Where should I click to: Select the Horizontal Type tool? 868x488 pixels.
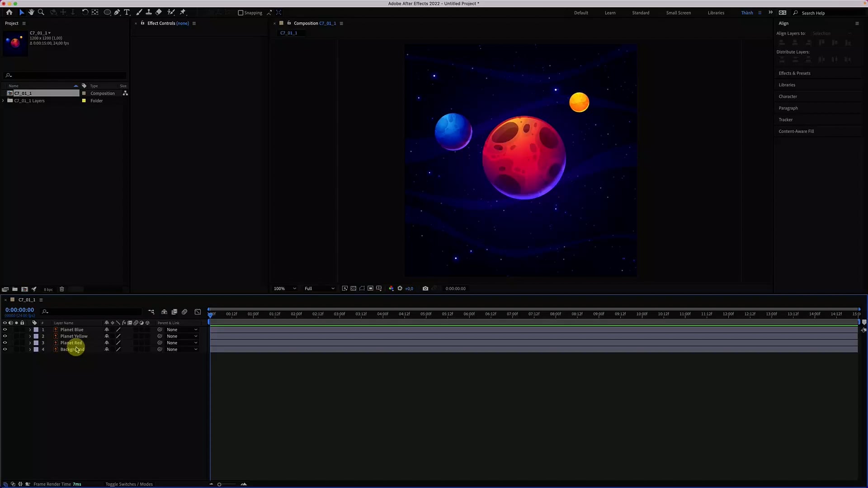click(127, 12)
